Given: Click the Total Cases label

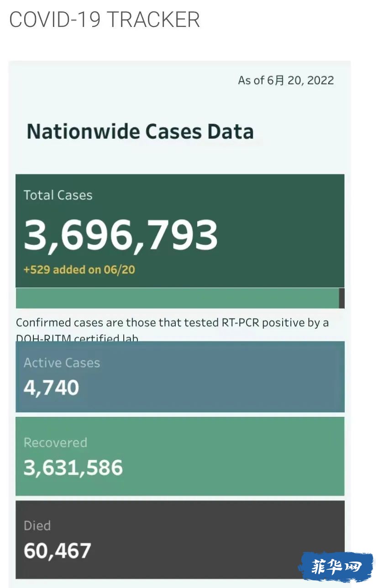Looking at the screenshot, I should pos(58,195).
